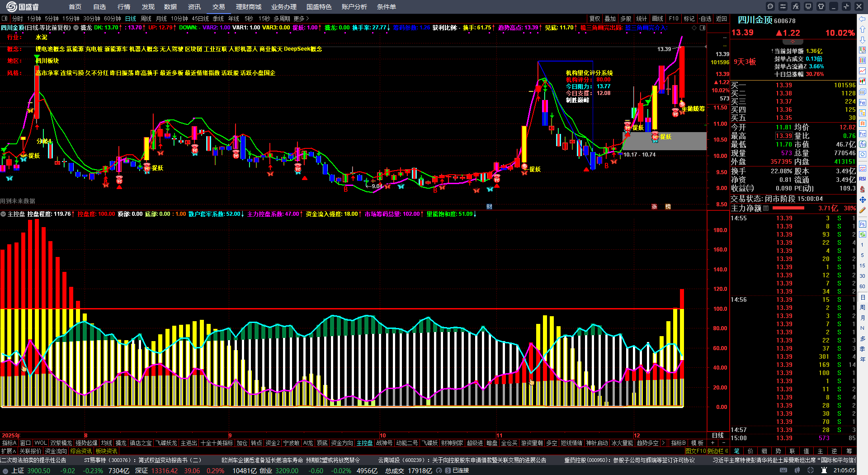Toggle the square box left of 分时
This screenshot has height=475, width=868.
point(5,19)
